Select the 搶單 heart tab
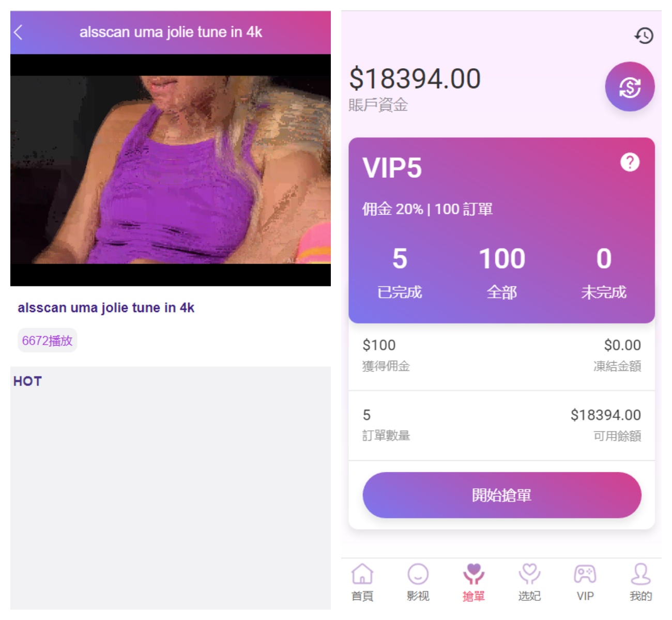672x620 pixels. [x=474, y=582]
